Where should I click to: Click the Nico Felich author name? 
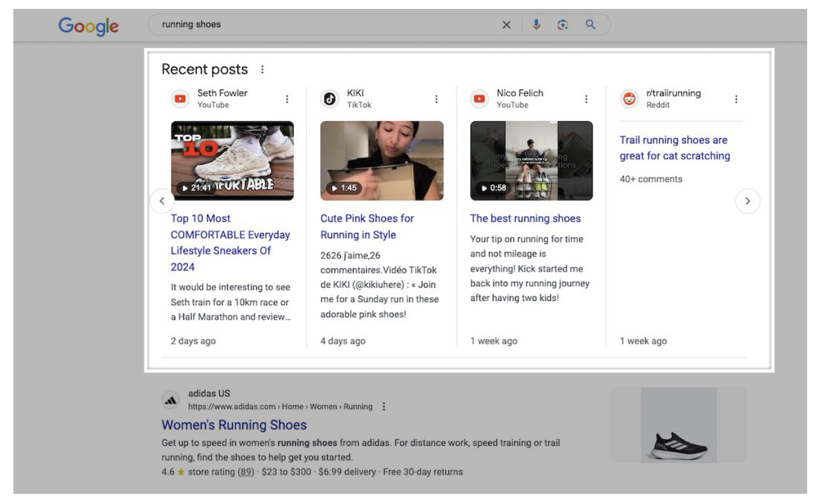click(x=520, y=93)
